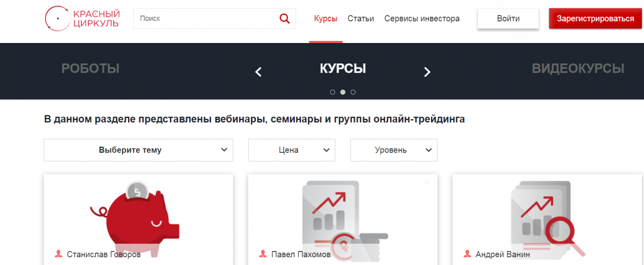Screen dimensions: 644x265
Task: Go to the Статьи menu item
Action: pos(360,19)
